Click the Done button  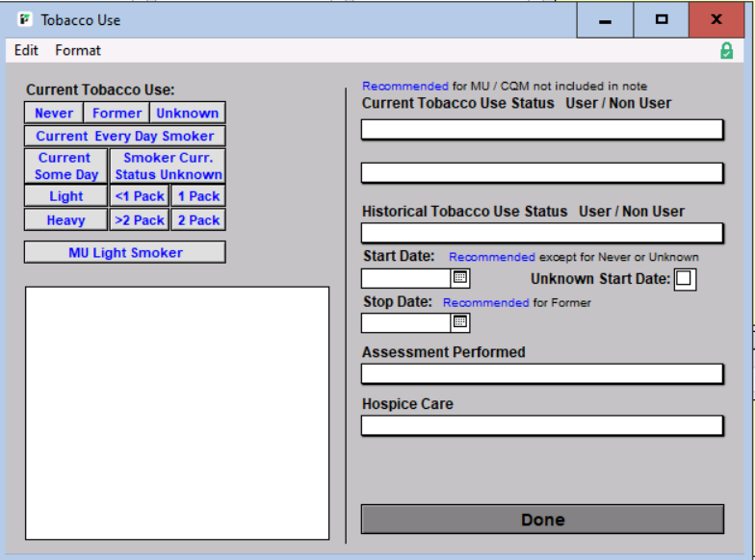(x=542, y=519)
